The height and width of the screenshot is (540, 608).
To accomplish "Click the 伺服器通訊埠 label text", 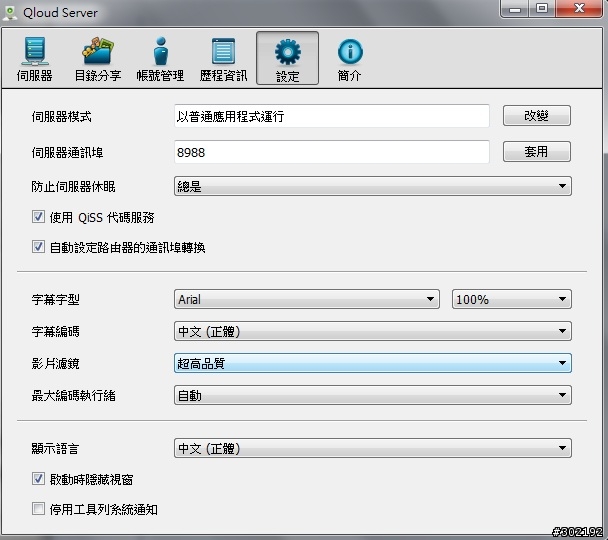I will [67, 152].
